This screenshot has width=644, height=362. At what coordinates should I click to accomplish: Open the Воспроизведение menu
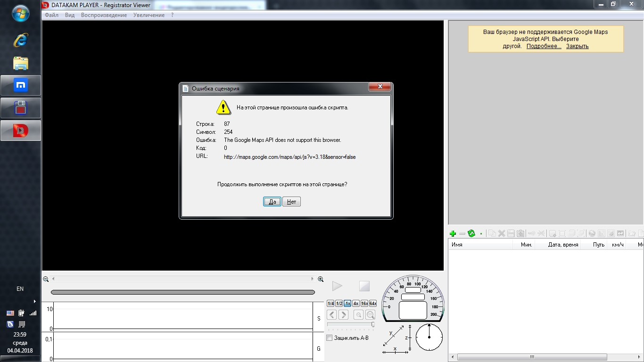(x=104, y=15)
